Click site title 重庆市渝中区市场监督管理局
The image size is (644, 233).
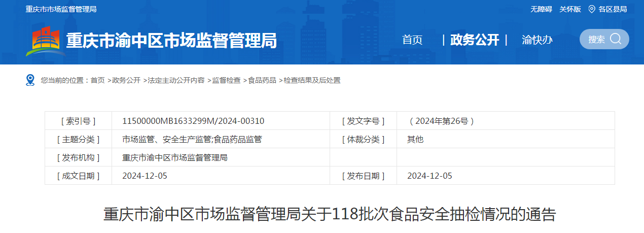point(172,40)
